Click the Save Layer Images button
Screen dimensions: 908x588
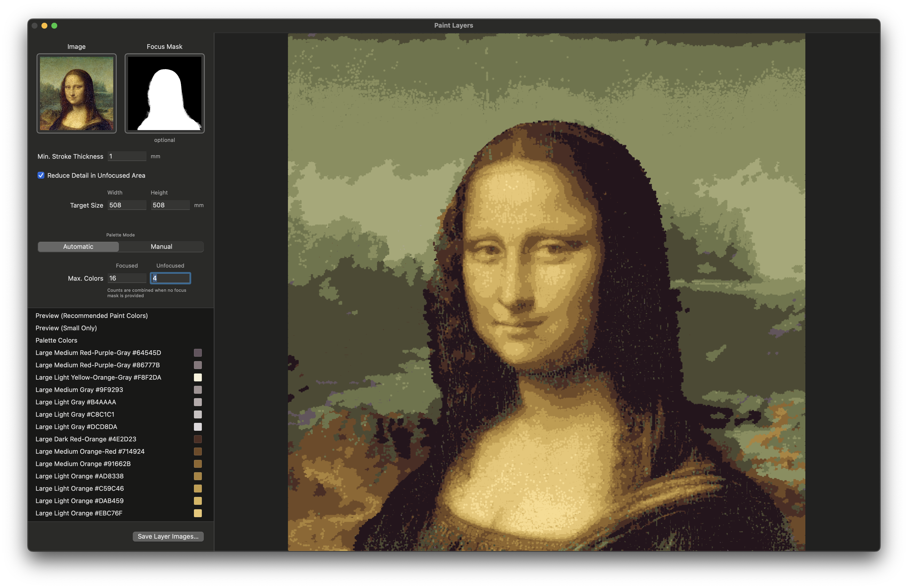168,536
